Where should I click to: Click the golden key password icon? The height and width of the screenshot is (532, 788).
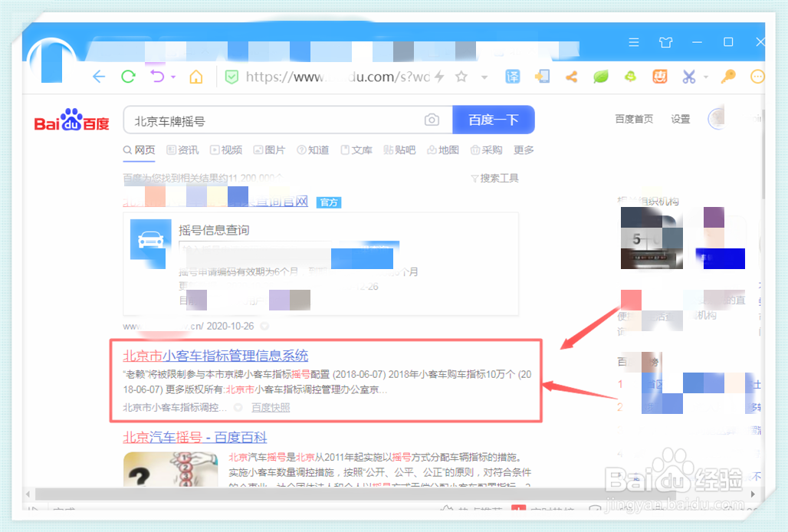pyautogui.click(x=727, y=77)
